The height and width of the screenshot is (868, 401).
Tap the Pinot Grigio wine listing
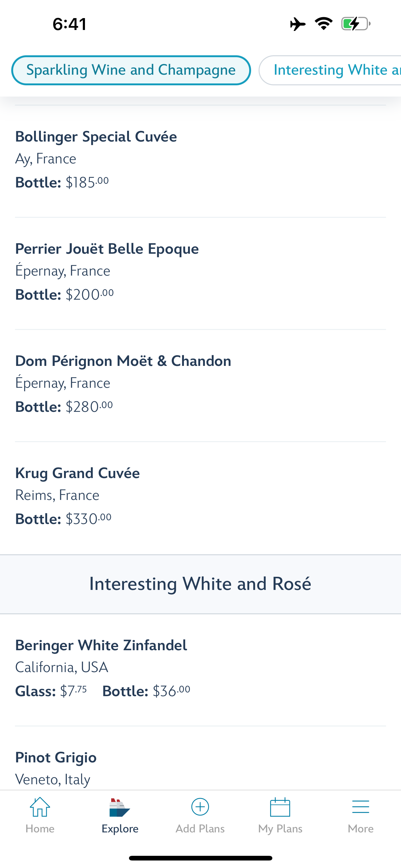(x=56, y=757)
